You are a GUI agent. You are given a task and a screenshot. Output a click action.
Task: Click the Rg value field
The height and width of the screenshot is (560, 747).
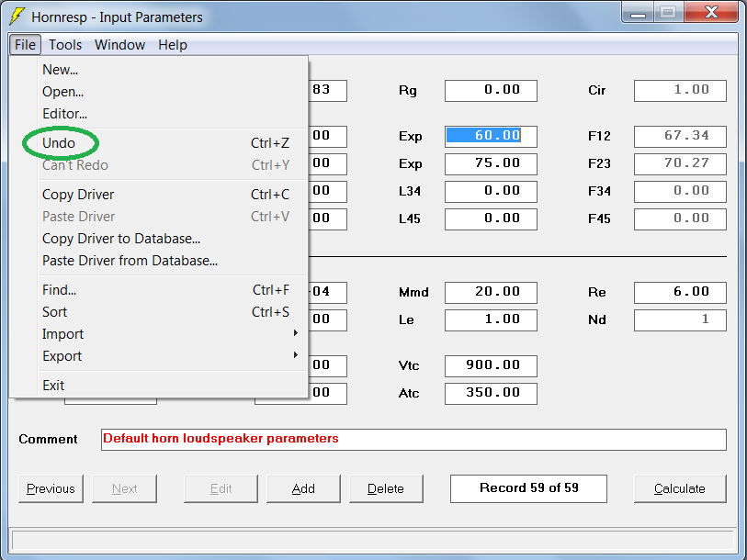pos(491,91)
